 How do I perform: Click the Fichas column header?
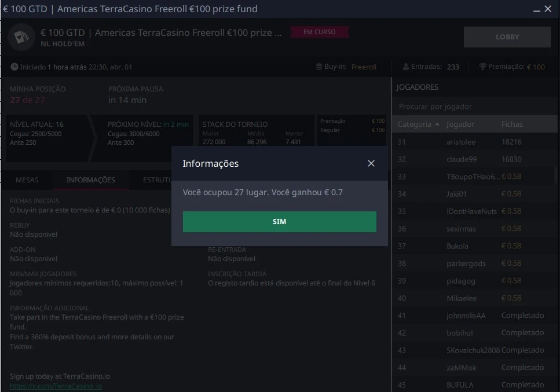coord(512,124)
